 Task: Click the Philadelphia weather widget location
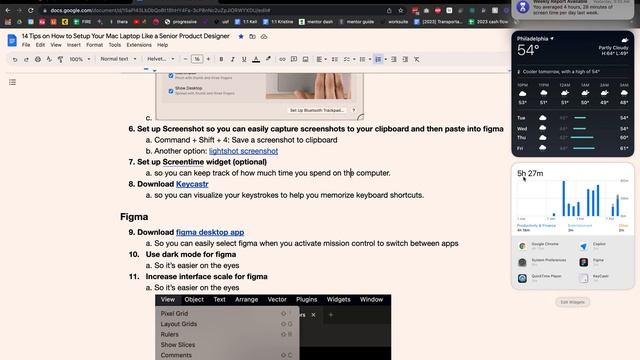pyautogui.click(x=535, y=39)
